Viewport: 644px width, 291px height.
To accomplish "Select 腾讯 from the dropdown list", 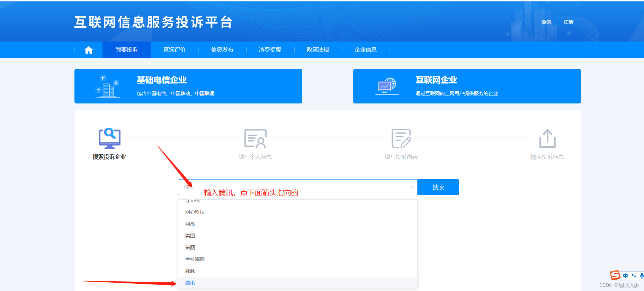I will 298,283.
